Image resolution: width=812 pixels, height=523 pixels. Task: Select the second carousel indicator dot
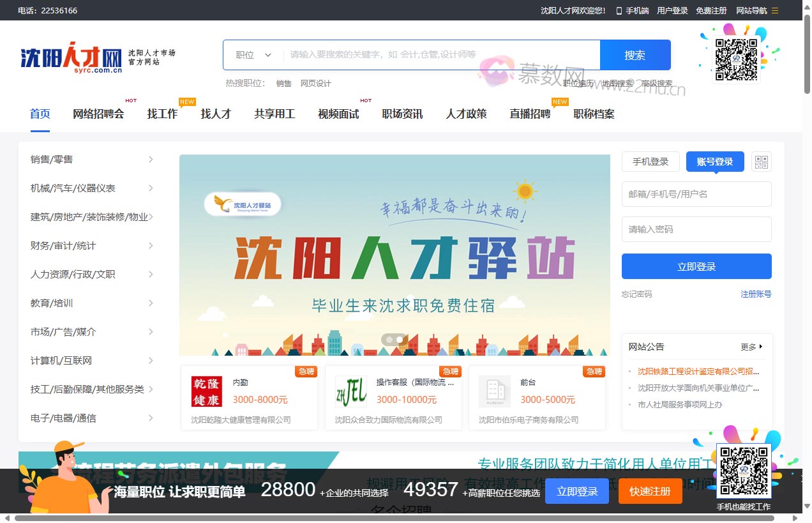point(400,340)
